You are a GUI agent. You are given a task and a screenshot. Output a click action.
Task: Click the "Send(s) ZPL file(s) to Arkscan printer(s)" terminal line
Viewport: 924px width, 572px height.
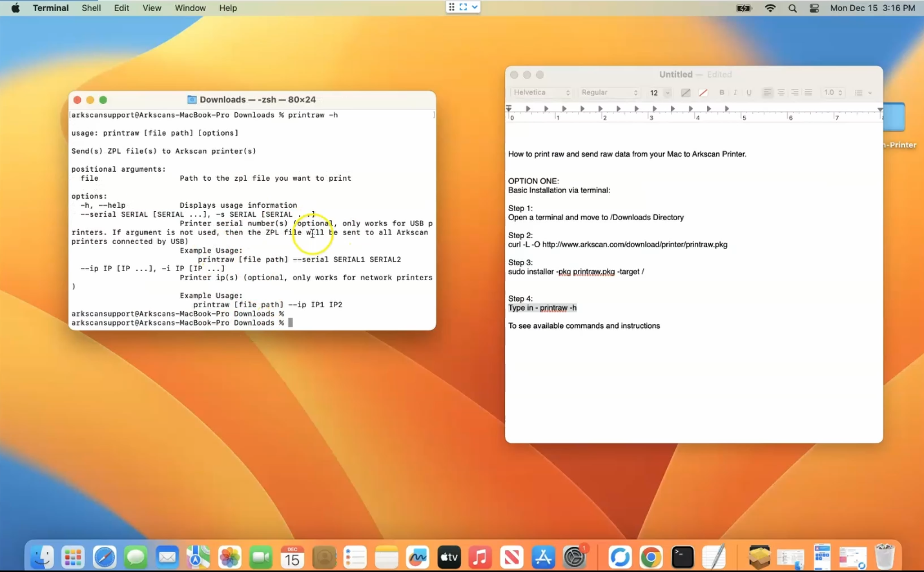pos(164,151)
